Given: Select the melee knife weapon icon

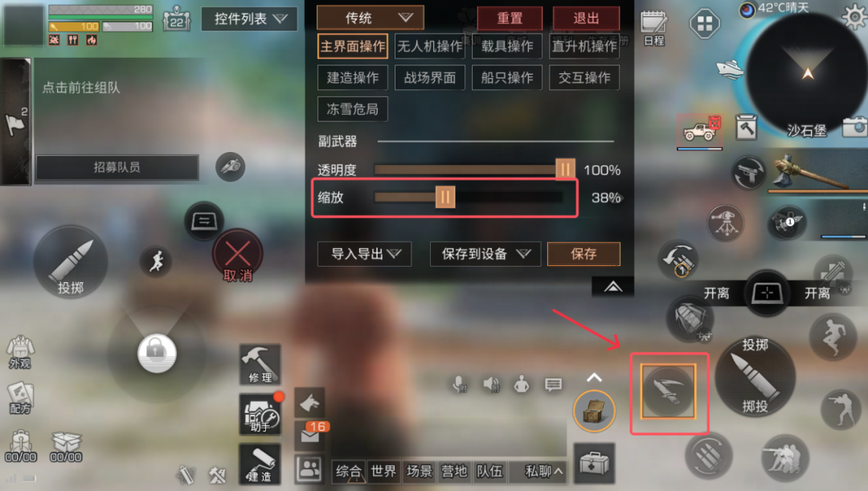Looking at the screenshot, I should click(668, 391).
